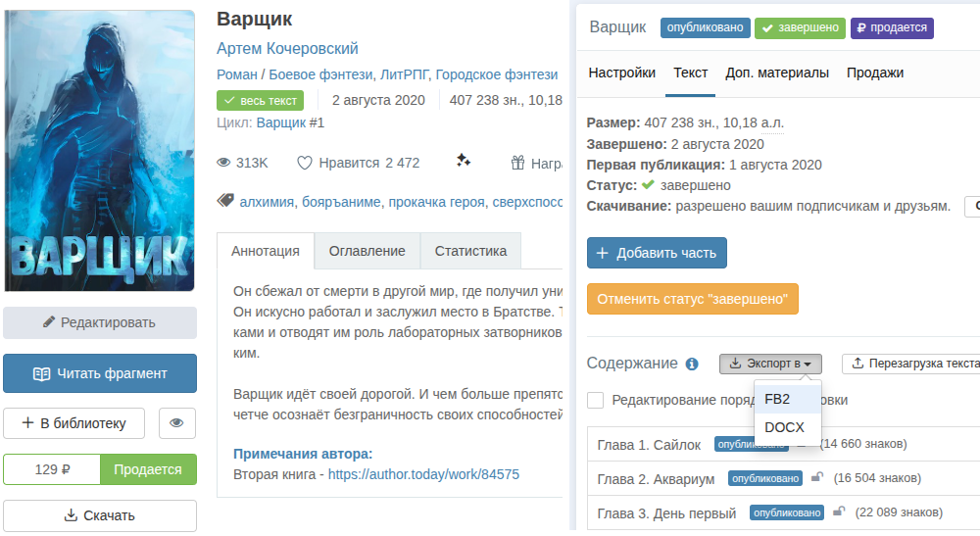The image size is (980, 536).
Task: Open the 'Статистика' tab
Action: coord(470,251)
